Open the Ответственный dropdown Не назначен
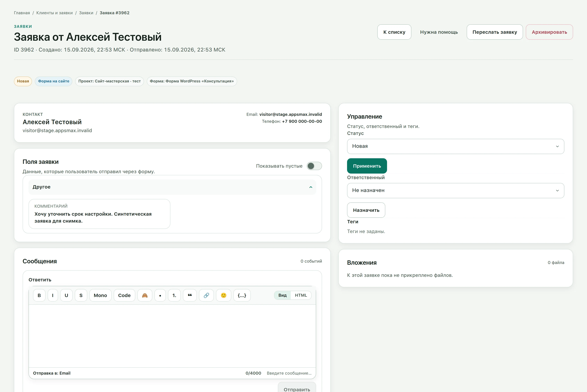 (456, 190)
